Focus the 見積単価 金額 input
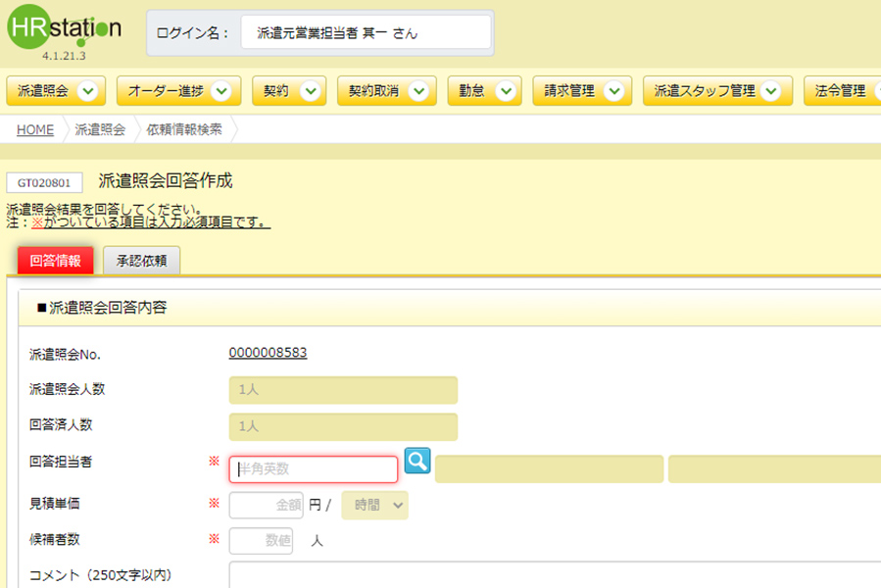This screenshot has height=588, width=881. (x=267, y=506)
